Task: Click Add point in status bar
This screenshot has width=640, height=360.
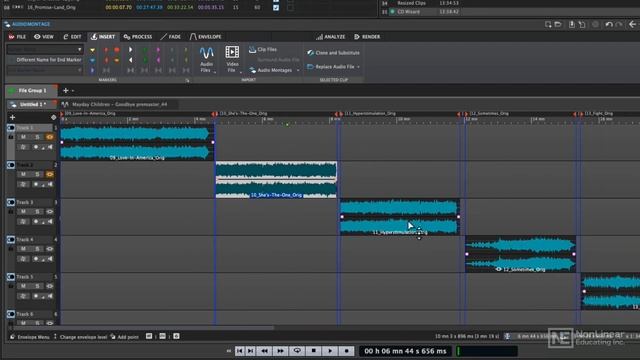Action: tap(124, 337)
